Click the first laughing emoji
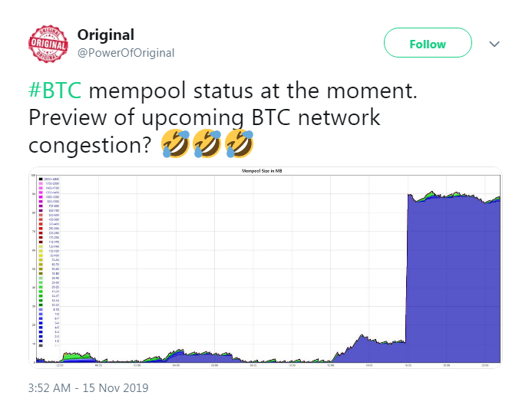532x402 pixels. (x=175, y=143)
